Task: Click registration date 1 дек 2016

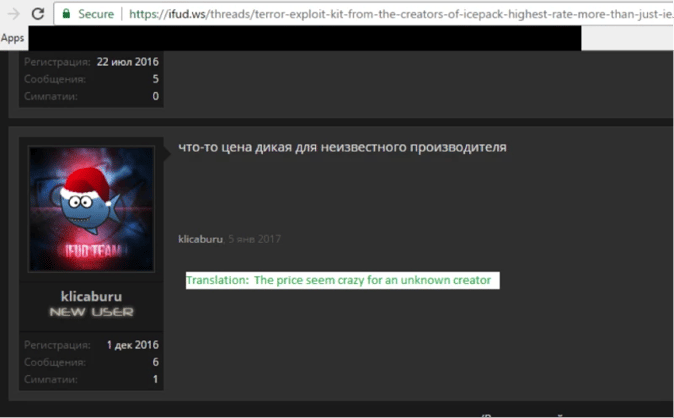Action: pyautogui.click(x=132, y=345)
